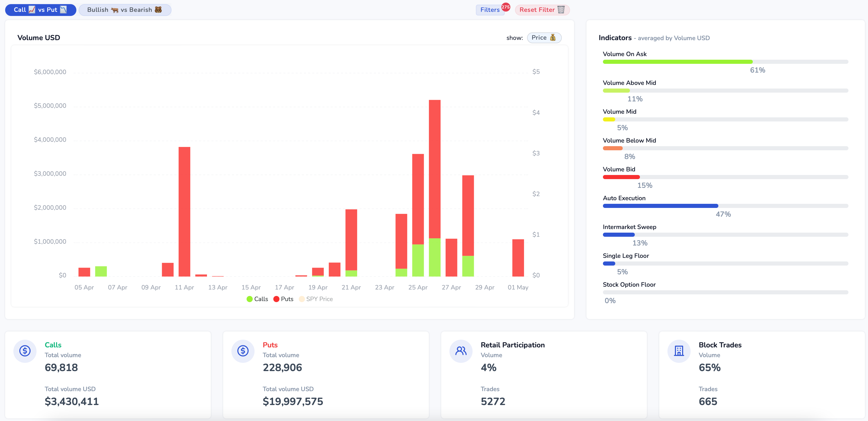Image resolution: width=868 pixels, height=421 pixels.
Task: Click the Calls dollar-sign icon
Action: coord(25,351)
